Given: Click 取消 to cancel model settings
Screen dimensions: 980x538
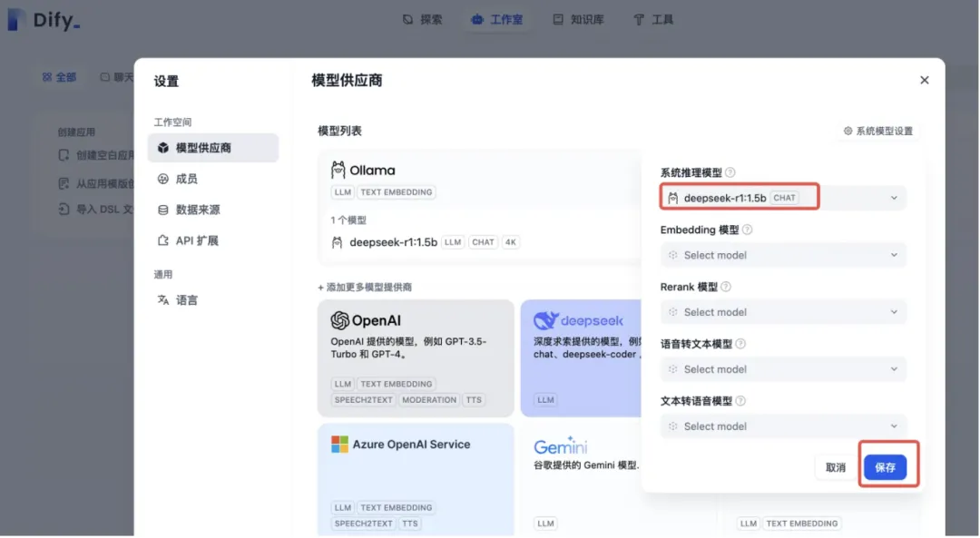Looking at the screenshot, I should click(835, 468).
